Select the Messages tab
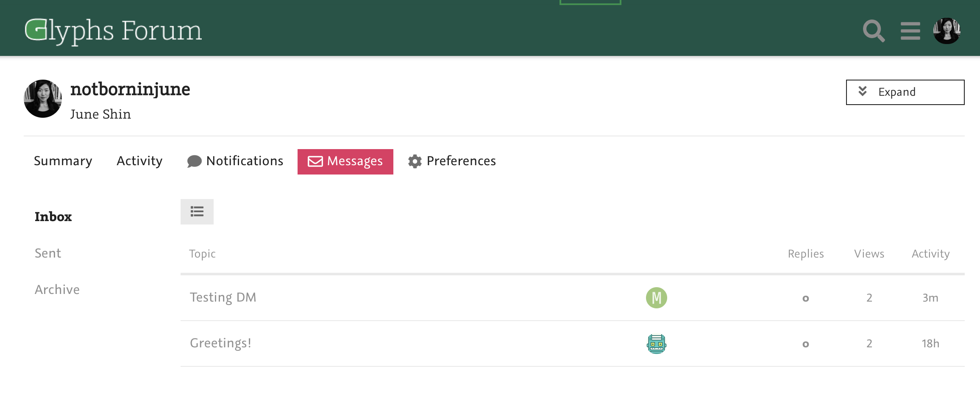 click(x=345, y=161)
